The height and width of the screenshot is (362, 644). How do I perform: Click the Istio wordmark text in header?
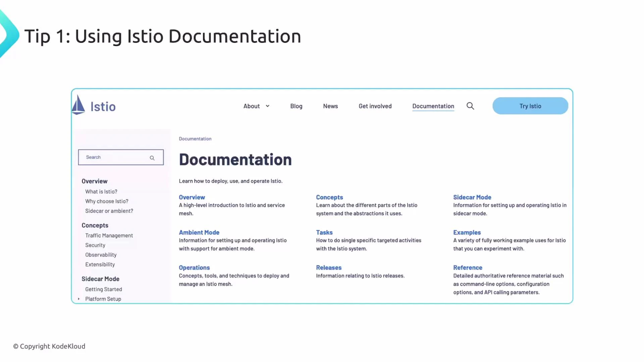103,106
